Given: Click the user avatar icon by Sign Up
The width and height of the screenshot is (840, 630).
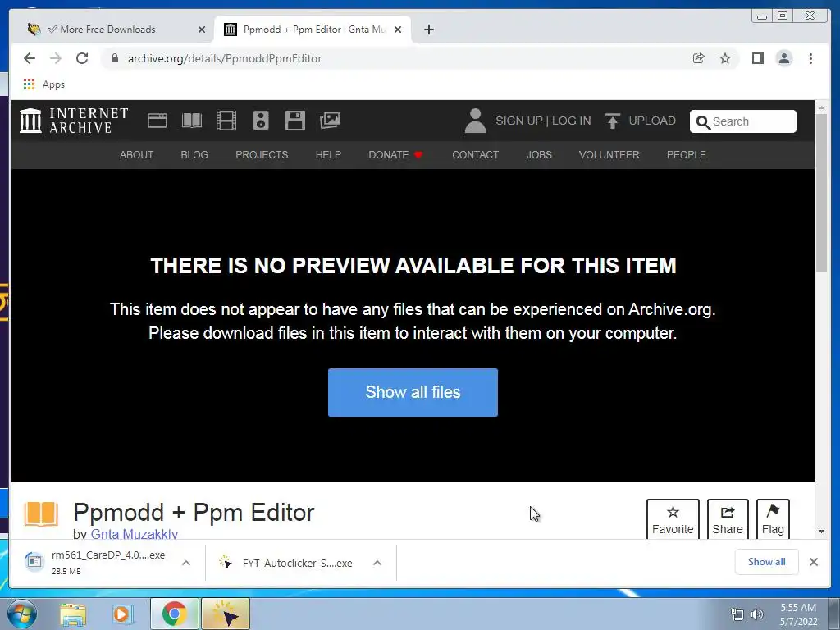Looking at the screenshot, I should [x=475, y=121].
